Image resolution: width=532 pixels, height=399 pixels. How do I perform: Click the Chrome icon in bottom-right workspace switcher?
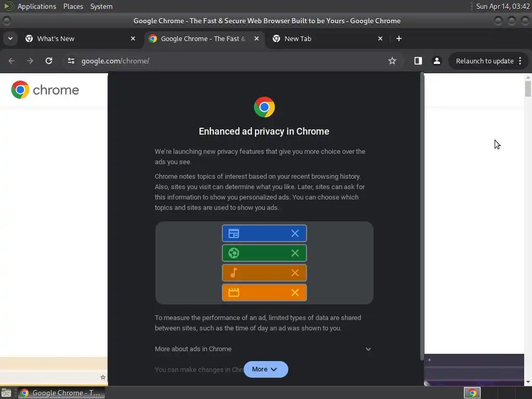pos(472,393)
